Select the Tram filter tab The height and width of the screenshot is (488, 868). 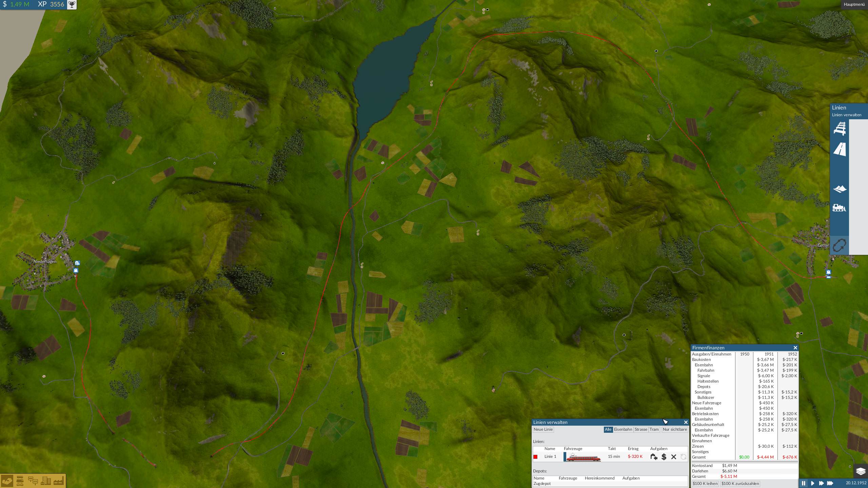(x=654, y=429)
